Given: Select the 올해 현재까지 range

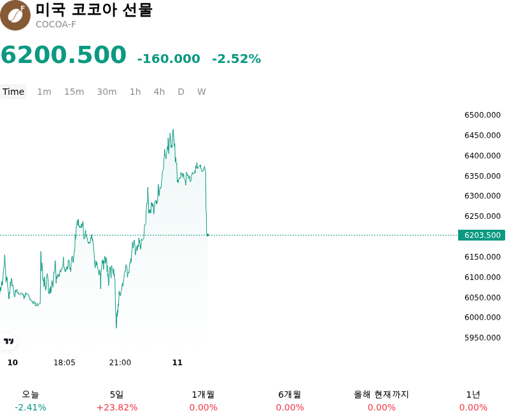Looking at the screenshot, I should 381,401.
